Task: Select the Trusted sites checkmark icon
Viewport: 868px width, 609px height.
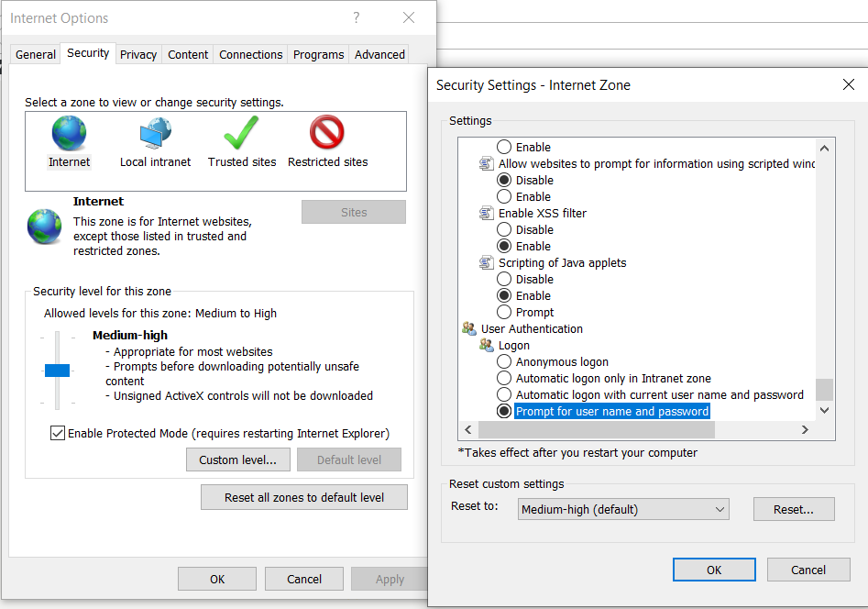Action: [241, 134]
